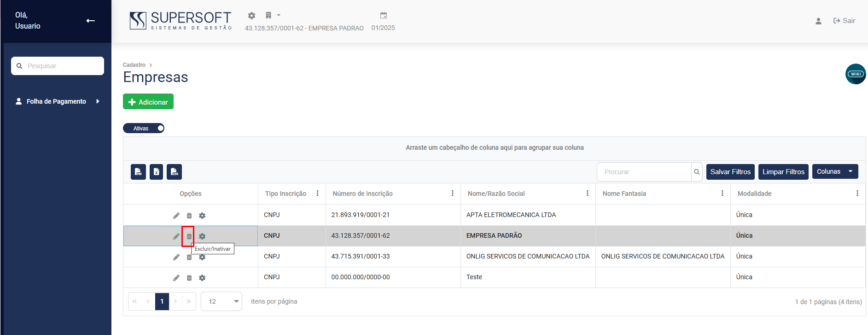Screen dimensions: 868x335
Task: Click Limpar Filtros button
Action: click(783, 172)
